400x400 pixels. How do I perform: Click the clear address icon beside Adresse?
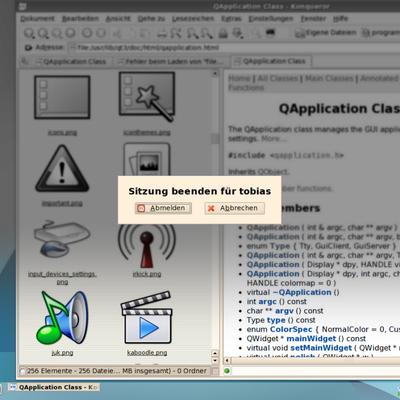coord(28,48)
